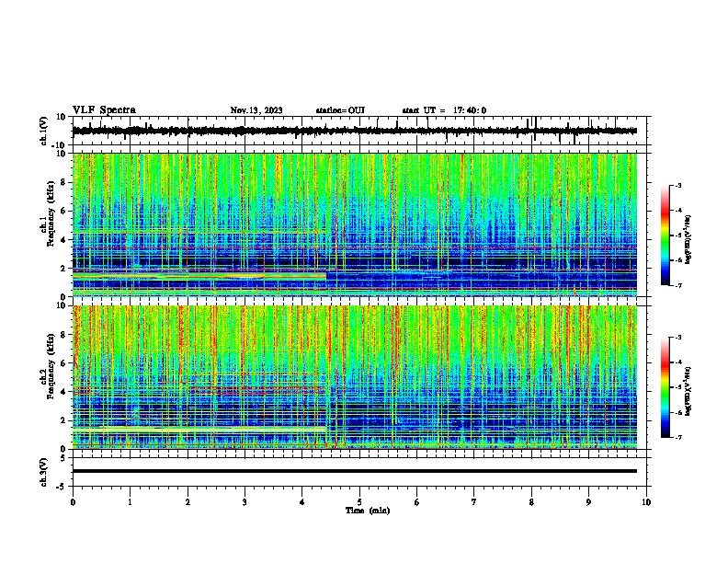Click the ch.1 log(PSD) colorbar unit label

point(688,239)
